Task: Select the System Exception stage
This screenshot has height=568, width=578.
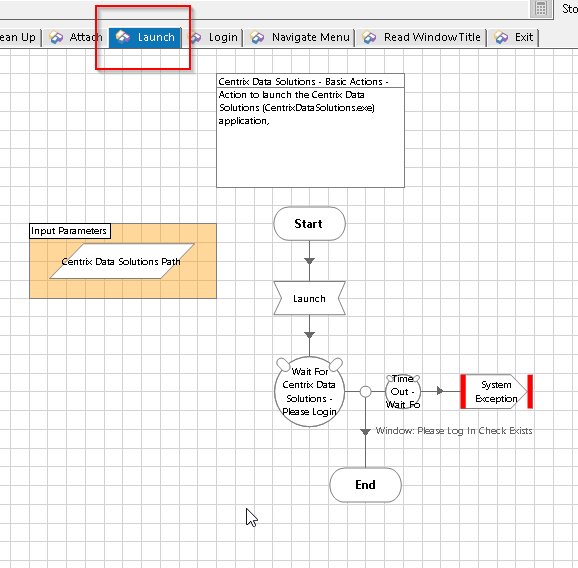Action: tap(496, 391)
